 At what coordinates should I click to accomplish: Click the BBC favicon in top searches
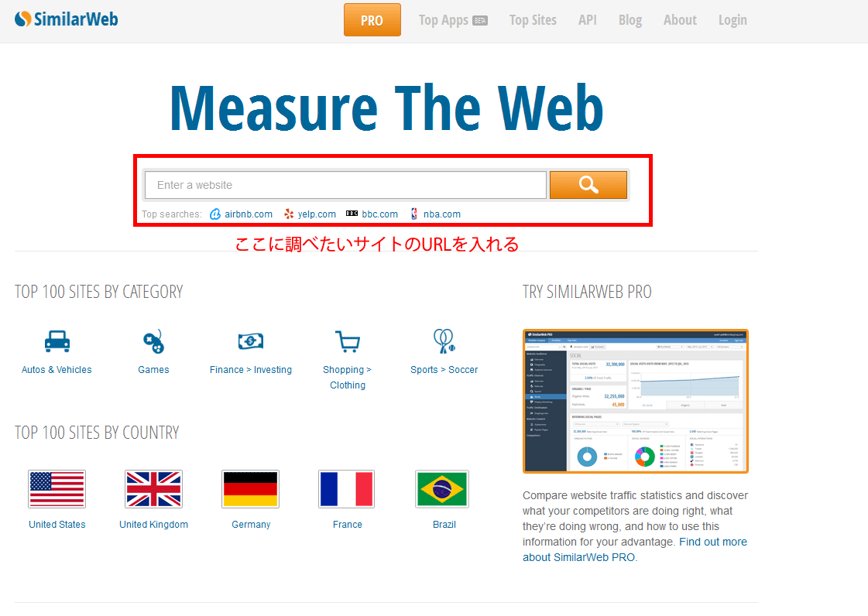tap(352, 214)
